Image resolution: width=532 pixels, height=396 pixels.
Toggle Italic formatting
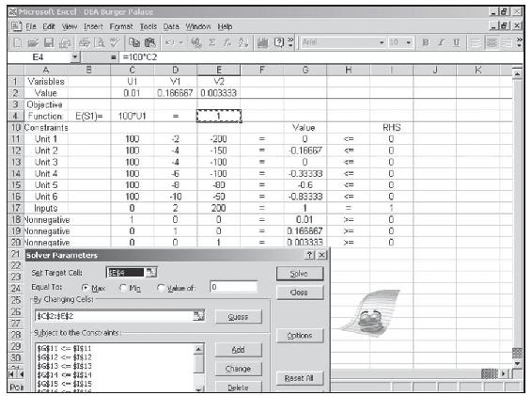click(x=441, y=42)
